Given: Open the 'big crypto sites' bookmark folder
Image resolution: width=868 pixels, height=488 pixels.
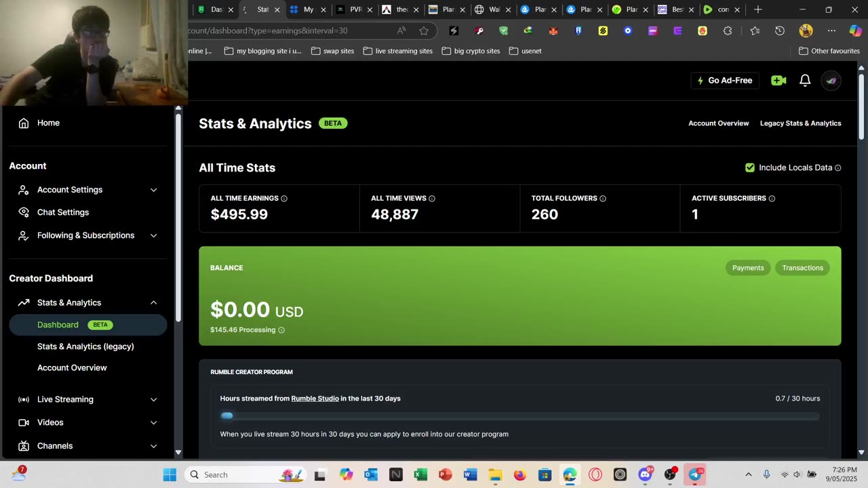Looking at the screenshot, I should click(x=471, y=51).
